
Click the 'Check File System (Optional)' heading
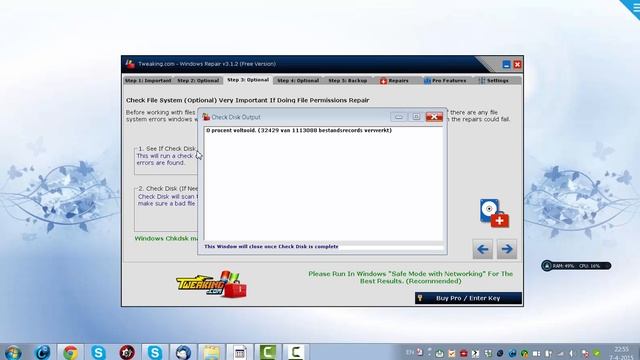(x=247, y=100)
